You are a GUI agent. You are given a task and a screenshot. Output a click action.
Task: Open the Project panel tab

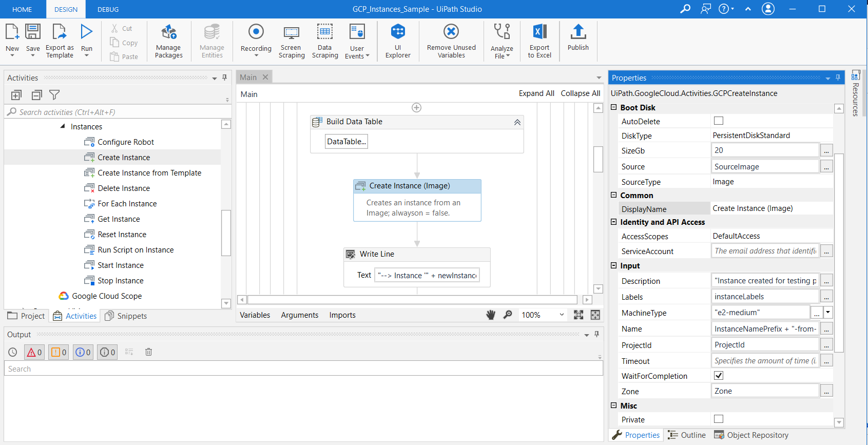click(26, 316)
